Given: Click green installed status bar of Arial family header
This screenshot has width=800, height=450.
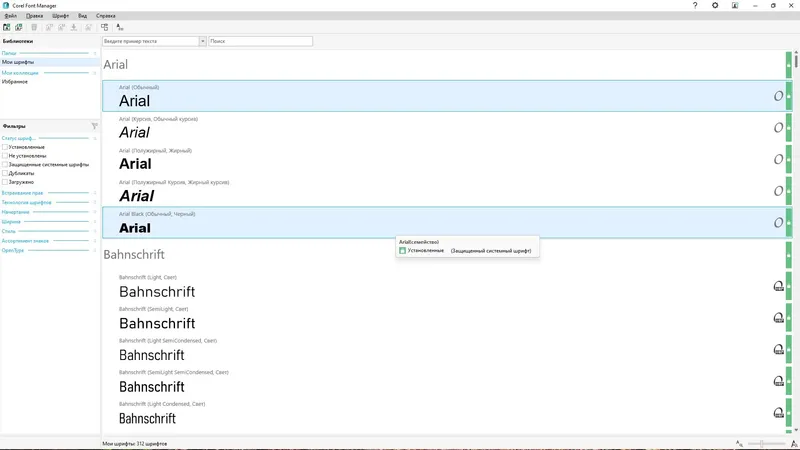Looking at the screenshot, I should click(x=789, y=65).
